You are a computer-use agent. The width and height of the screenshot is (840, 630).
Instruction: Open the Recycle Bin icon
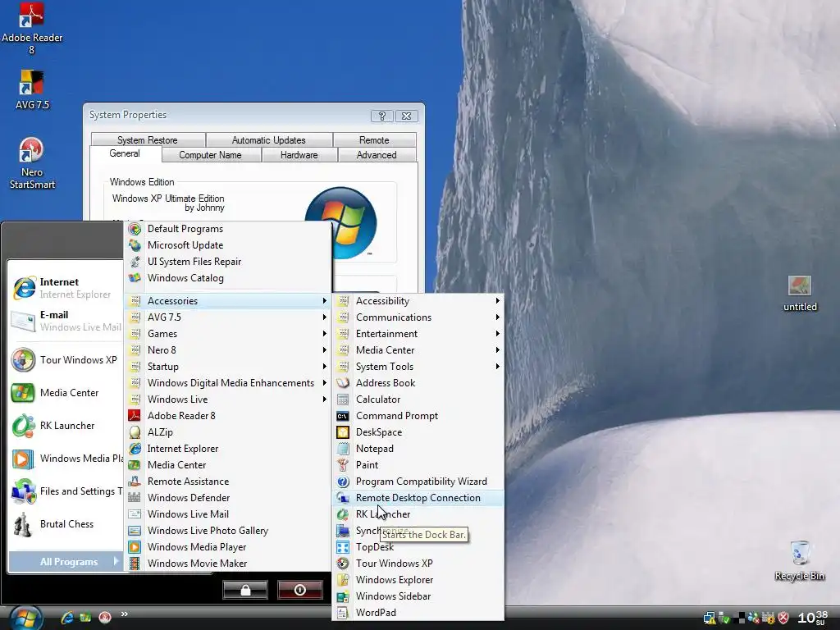click(x=799, y=560)
